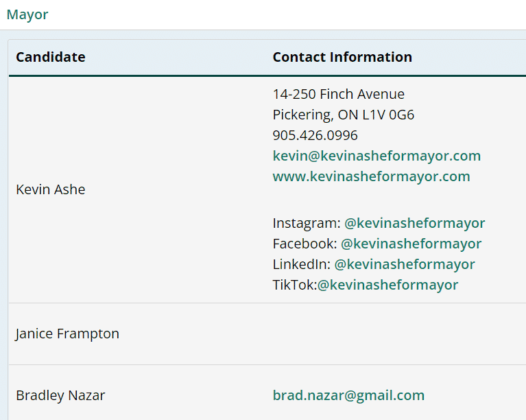This screenshot has width=526, height=420.
Task: Click the Bradley Nazar candidate name
Action: tap(60, 395)
